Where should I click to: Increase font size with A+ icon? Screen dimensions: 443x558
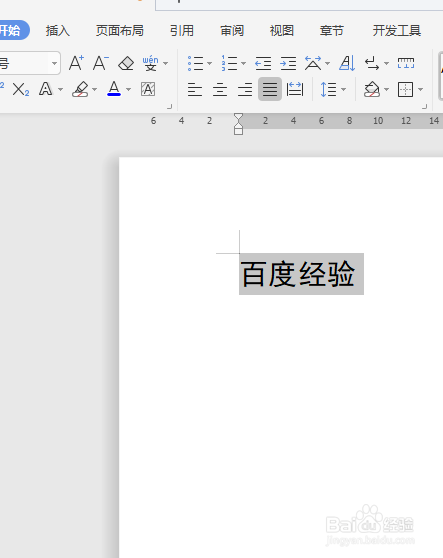(x=76, y=63)
